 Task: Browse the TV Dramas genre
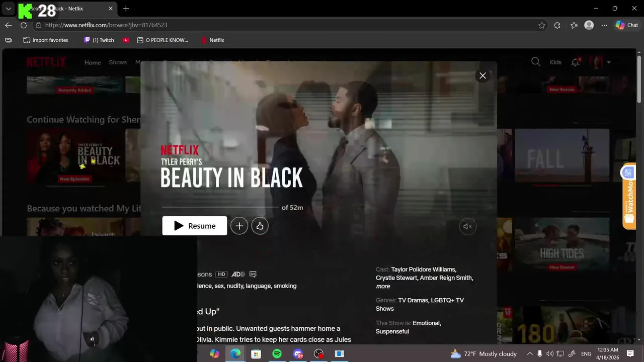click(x=414, y=300)
